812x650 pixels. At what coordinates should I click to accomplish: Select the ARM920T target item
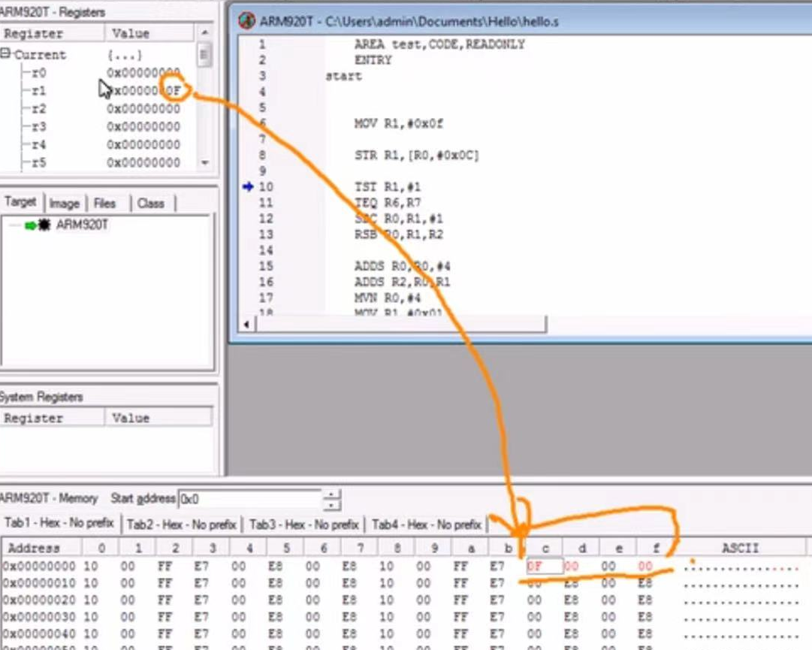coord(82,225)
